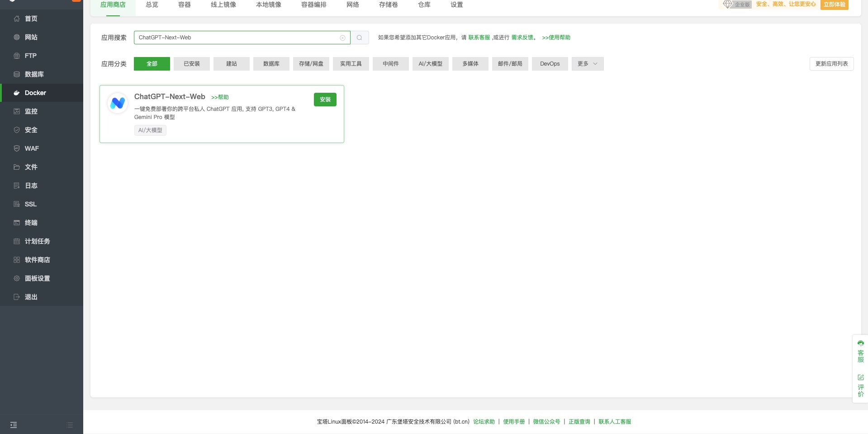868x434 pixels.
Task: Switch to the 本地镜像 tab
Action: pyautogui.click(x=268, y=5)
